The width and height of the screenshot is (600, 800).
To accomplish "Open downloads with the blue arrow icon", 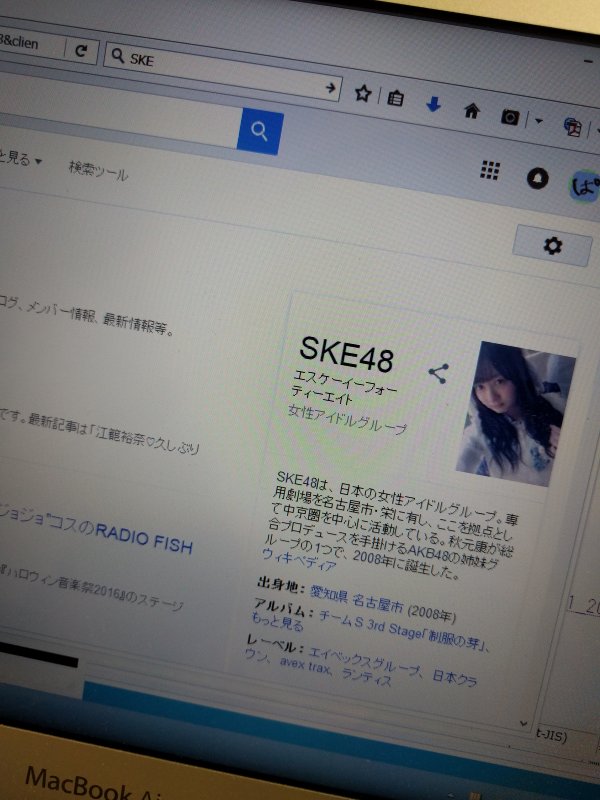I will click(433, 105).
